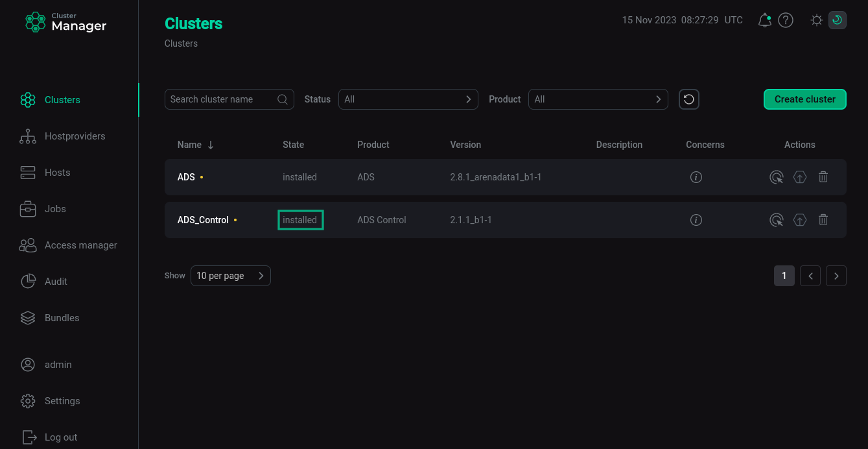The height and width of the screenshot is (449, 868).
Task: Expand the Status filter dropdown
Action: pos(408,99)
